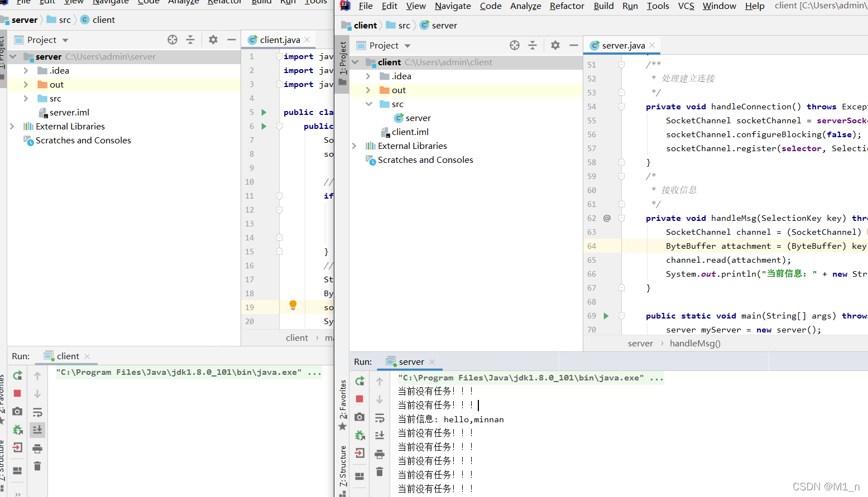This screenshot has width=868, height=497.
Task: Collapse client project root node
Action: (356, 62)
